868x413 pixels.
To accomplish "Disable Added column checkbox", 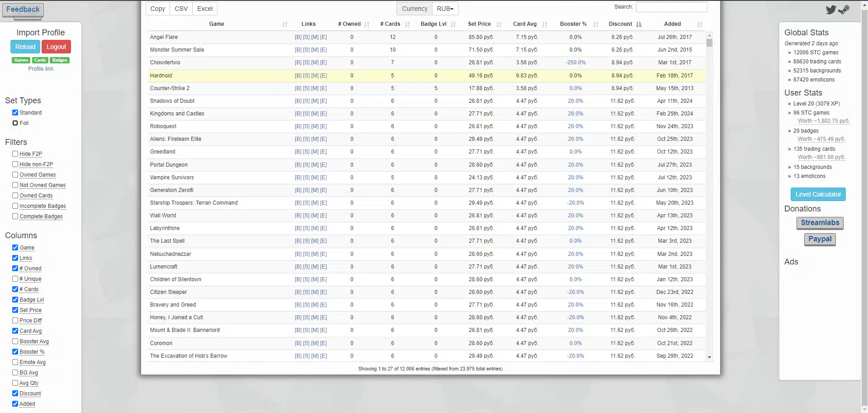I will 15,403.
